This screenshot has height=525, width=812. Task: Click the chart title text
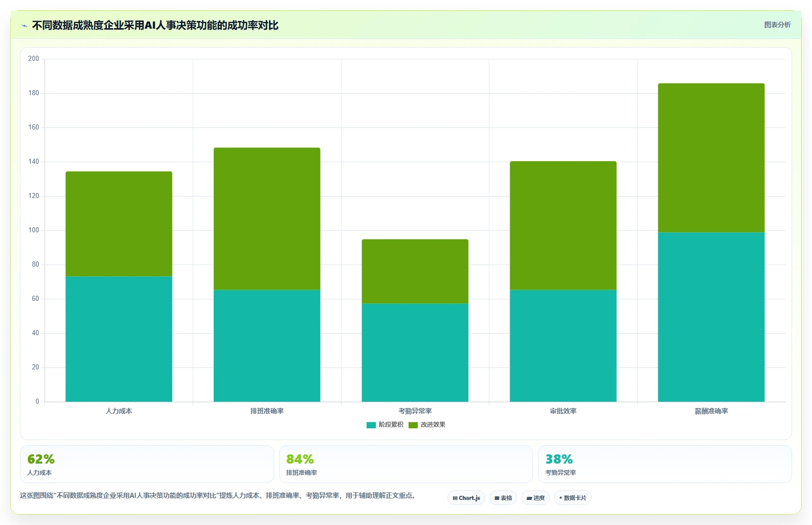[155, 26]
